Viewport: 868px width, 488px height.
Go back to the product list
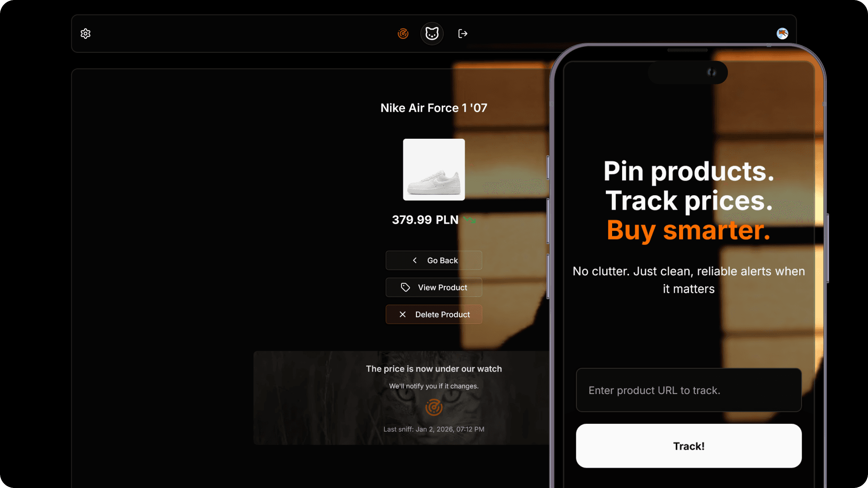pyautogui.click(x=434, y=260)
